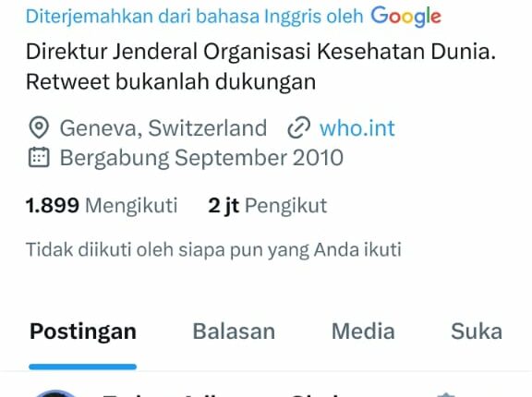Click the location pin icon
Viewport: 532px width, 397px height.
click(x=39, y=127)
